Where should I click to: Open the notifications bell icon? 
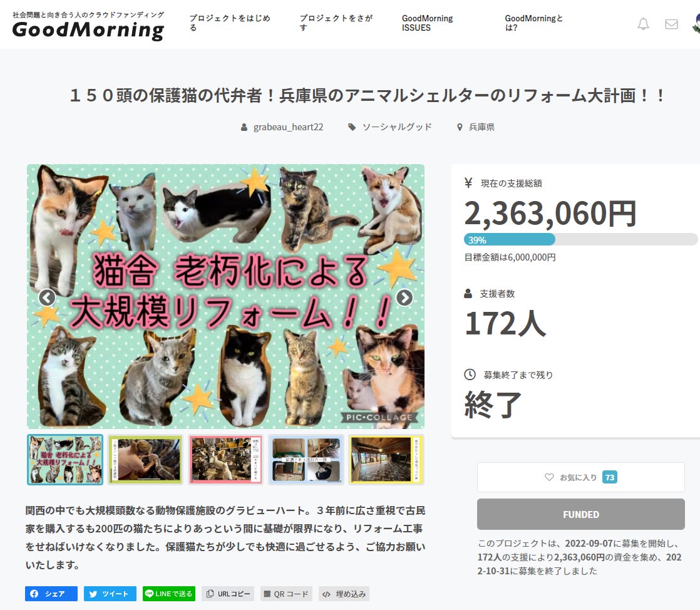tap(643, 24)
